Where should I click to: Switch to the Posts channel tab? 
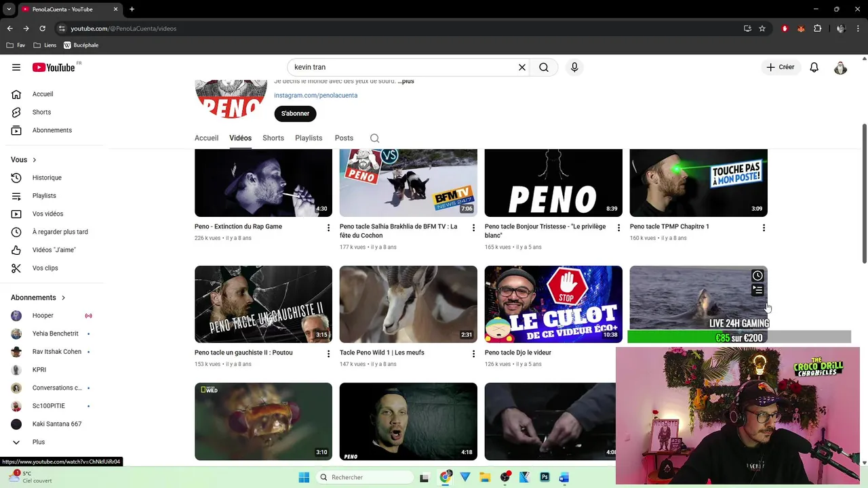(344, 138)
